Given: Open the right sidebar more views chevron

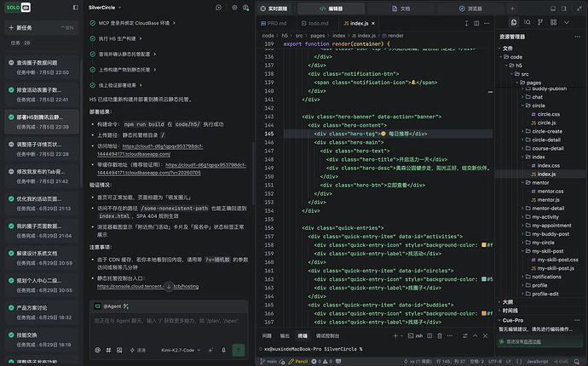Looking at the screenshot, I should click(x=567, y=22).
